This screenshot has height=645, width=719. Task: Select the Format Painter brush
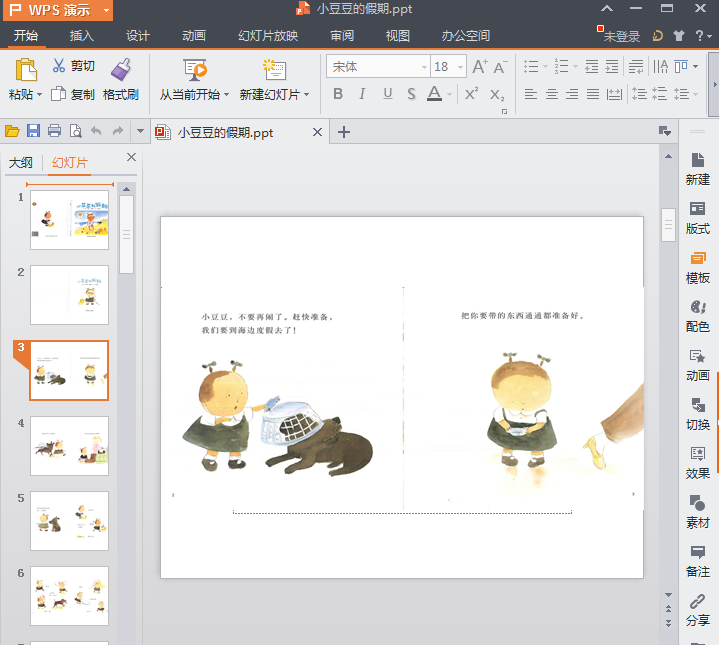(x=122, y=70)
